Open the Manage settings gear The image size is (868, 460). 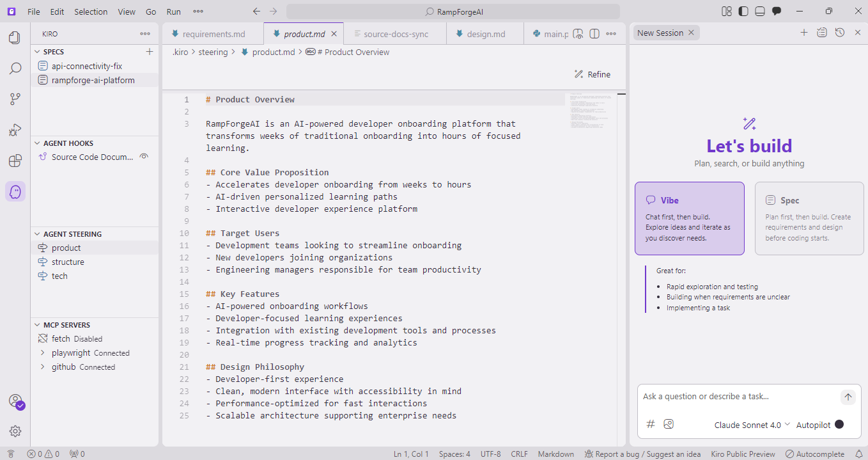click(15, 431)
